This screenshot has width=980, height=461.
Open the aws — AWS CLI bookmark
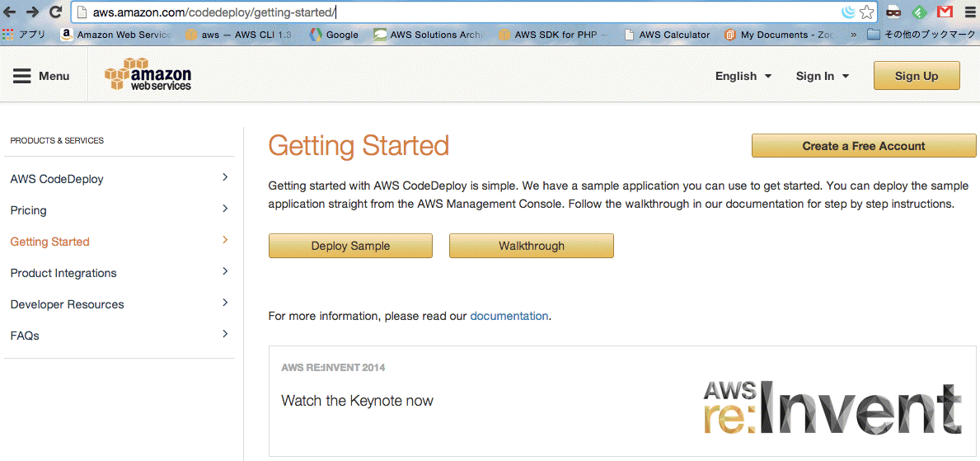(x=238, y=35)
